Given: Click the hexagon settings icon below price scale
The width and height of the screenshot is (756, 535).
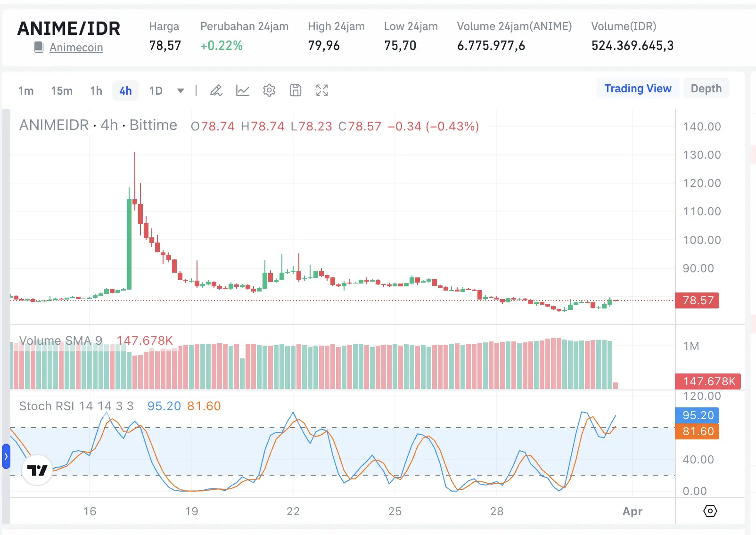Looking at the screenshot, I should pyautogui.click(x=710, y=511).
